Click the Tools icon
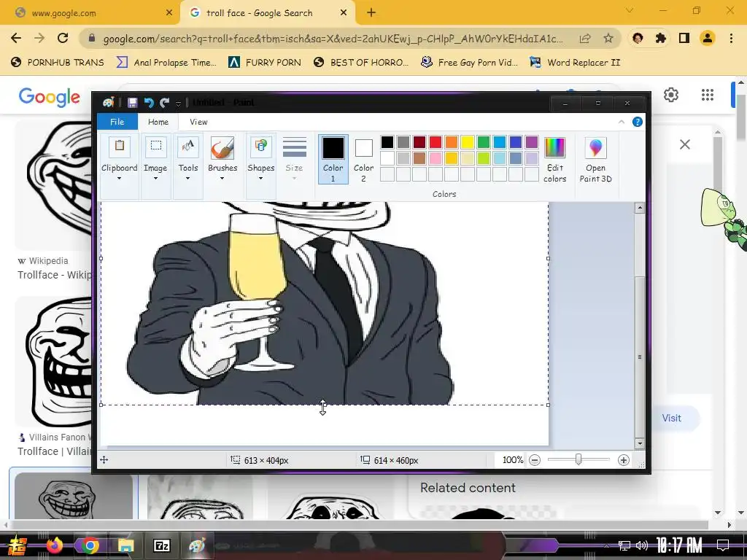This screenshot has height=560, width=747. pos(188,147)
